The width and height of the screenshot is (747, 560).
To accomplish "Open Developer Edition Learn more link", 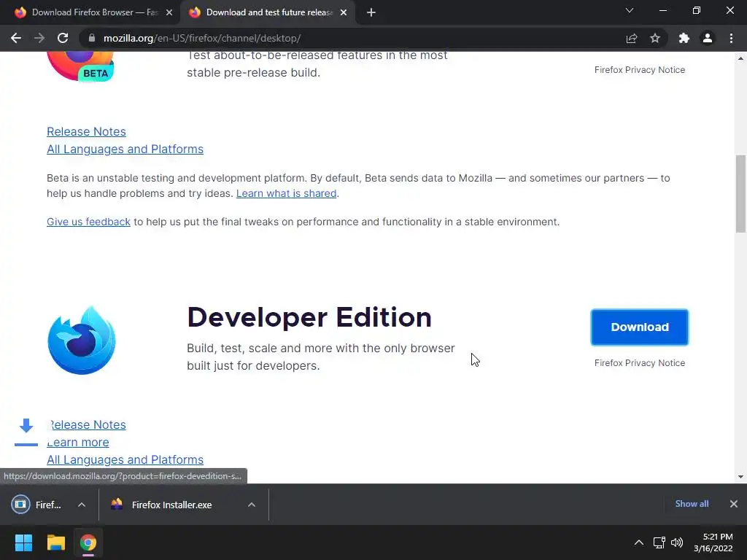I will point(78,443).
